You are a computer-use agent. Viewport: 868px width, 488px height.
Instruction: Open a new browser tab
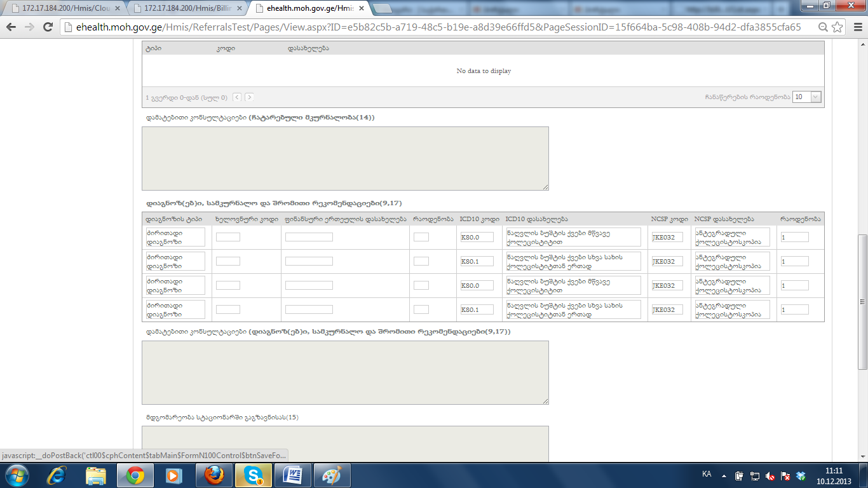[x=382, y=9]
